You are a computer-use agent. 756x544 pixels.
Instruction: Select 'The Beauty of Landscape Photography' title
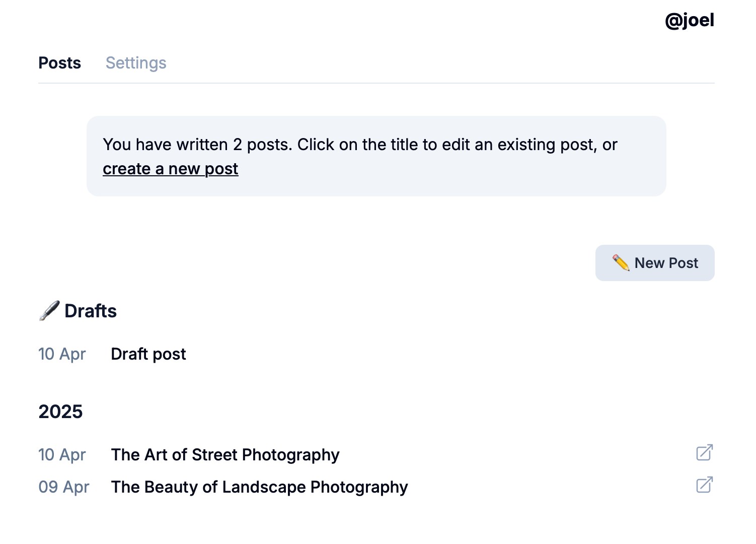pos(259,487)
